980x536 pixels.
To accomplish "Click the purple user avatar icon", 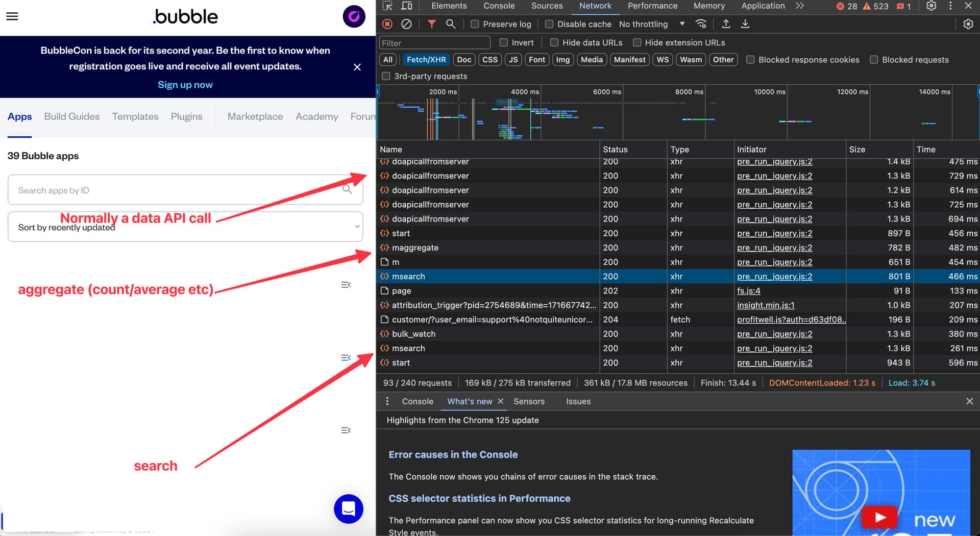I will click(354, 16).
